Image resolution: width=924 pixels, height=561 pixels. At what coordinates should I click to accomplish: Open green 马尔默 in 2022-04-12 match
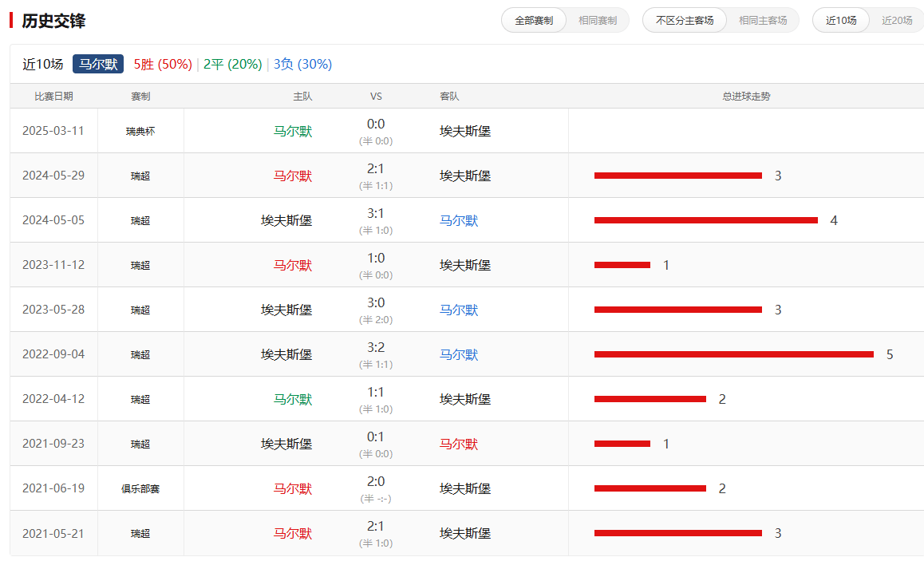click(x=293, y=400)
